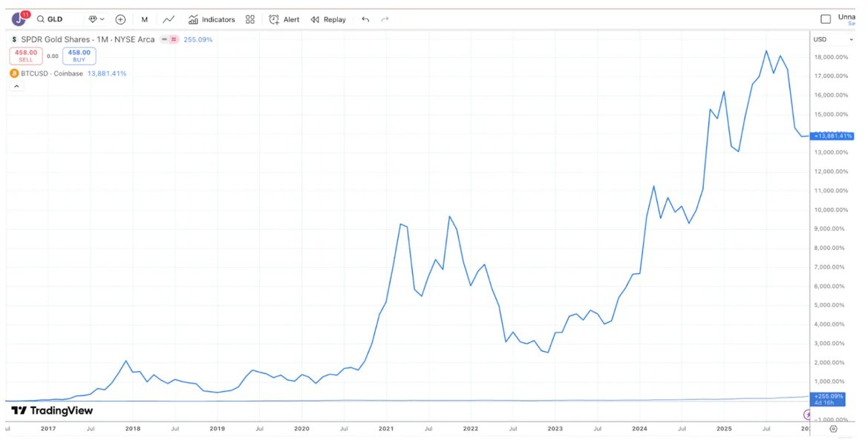Open the TradingView homepage logo link
868x443 pixels.
pos(52,410)
